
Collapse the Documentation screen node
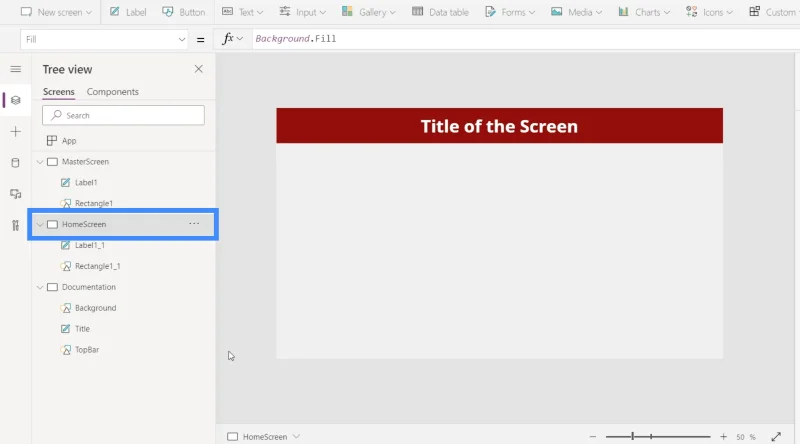click(x=40, y=287)
